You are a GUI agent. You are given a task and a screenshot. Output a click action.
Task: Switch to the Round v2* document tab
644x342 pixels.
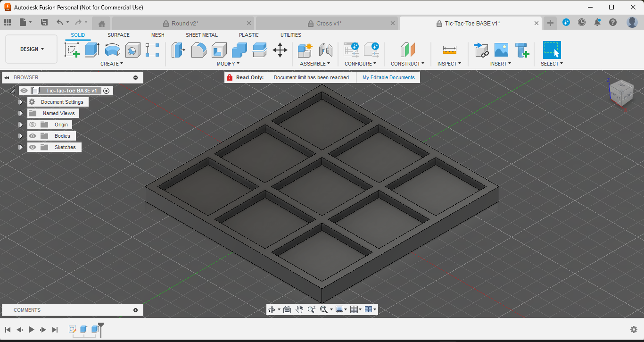tap(183, 23)
